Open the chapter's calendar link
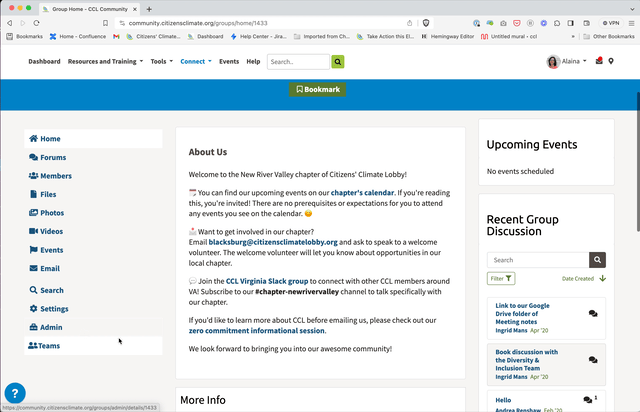Screen dimensions: 640x412 [x=362, y=193]
